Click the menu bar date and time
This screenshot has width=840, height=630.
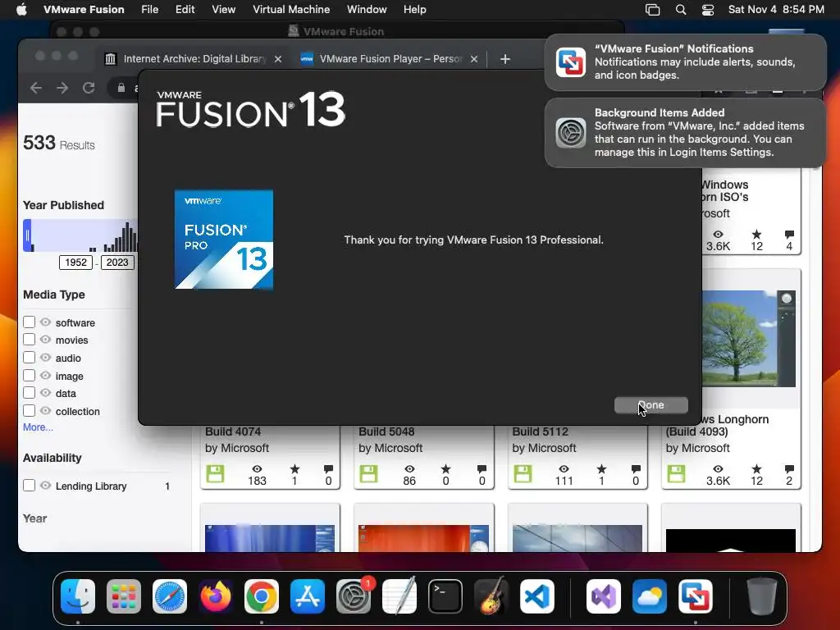pyautogui.click(x=776, y=10)
